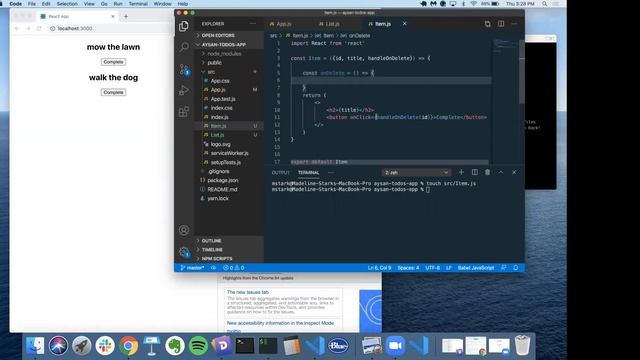
Task: Expand the NPM SCRIPTS section
Action: (229, 259)
